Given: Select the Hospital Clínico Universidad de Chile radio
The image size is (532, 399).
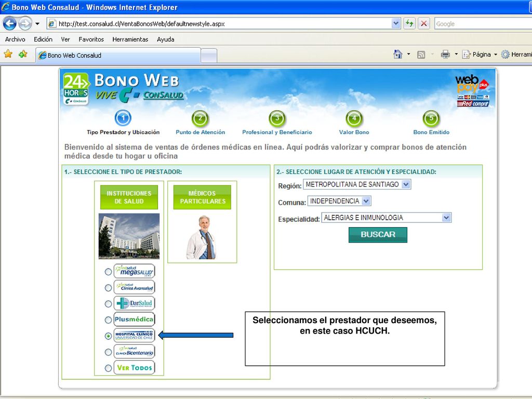Looking at the screenshot, I should (108, 336).
